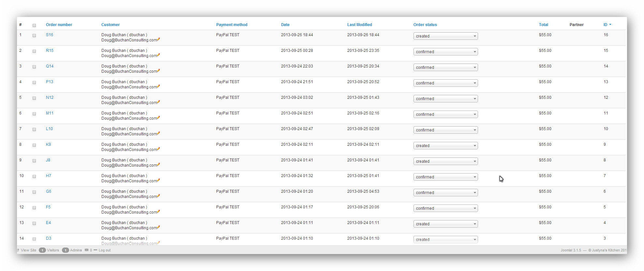Tick the checkbox in the H7 row
644x271 pixels.
(x=34, y=176)
